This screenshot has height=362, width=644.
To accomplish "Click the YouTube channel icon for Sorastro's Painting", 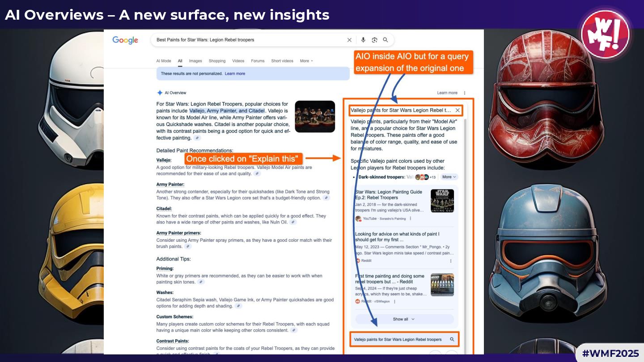I will [358, 219].
